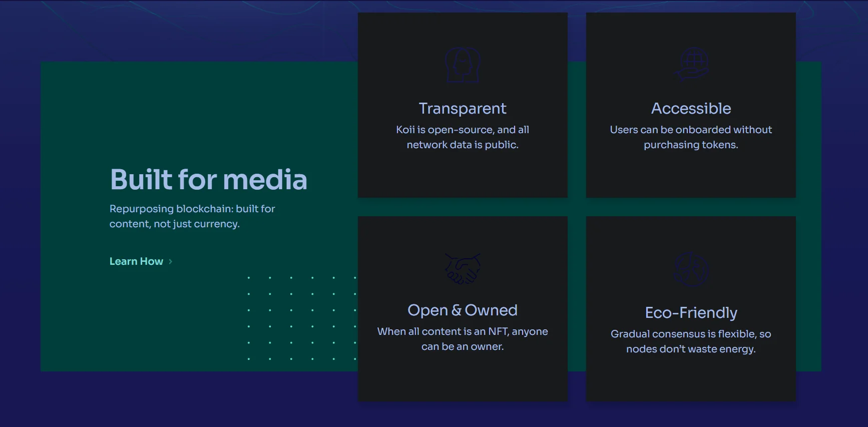The image size is (868, 427).
Task: Click the globe-in-hand icon above Accessible
Action: click(691, 65)
